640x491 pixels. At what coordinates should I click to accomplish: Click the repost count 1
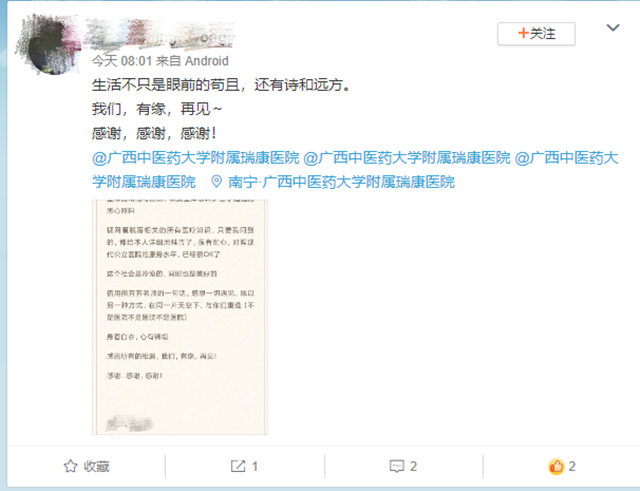click(x=255, y=466)
